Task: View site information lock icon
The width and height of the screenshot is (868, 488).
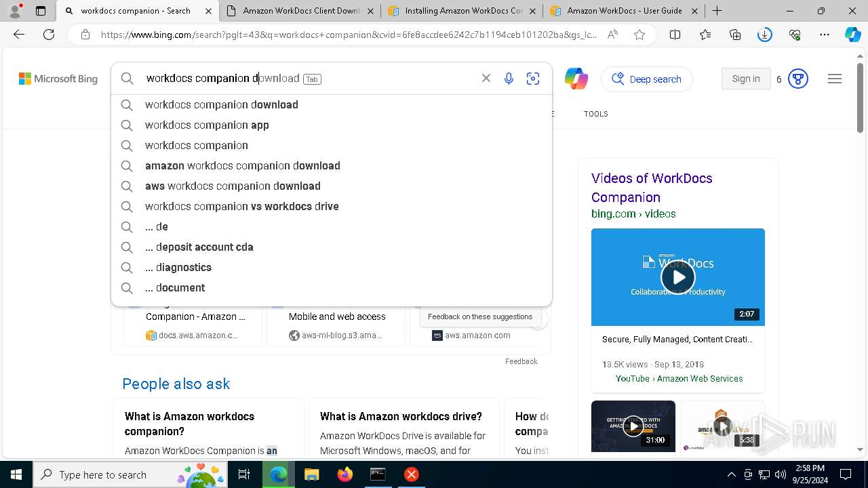Action: (85, 35)
